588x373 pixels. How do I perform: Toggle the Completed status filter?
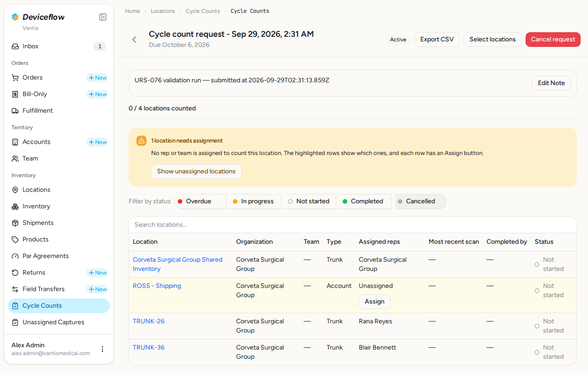click(365, 201)
